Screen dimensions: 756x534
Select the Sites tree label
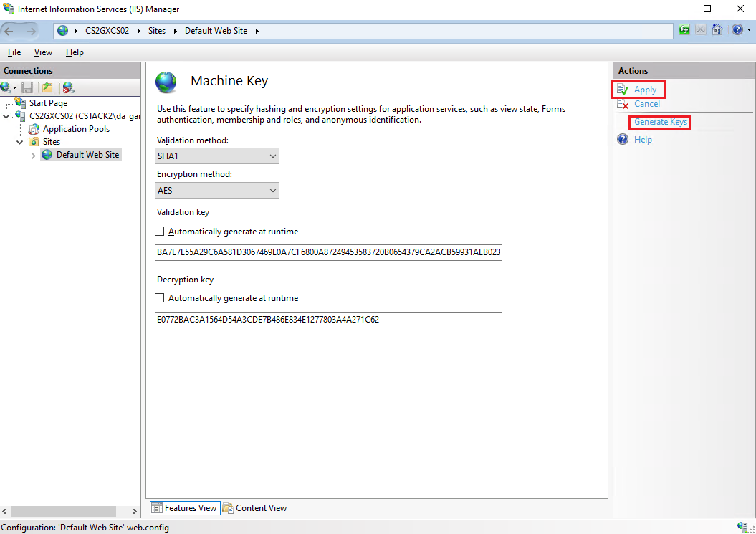click(52, 142)
